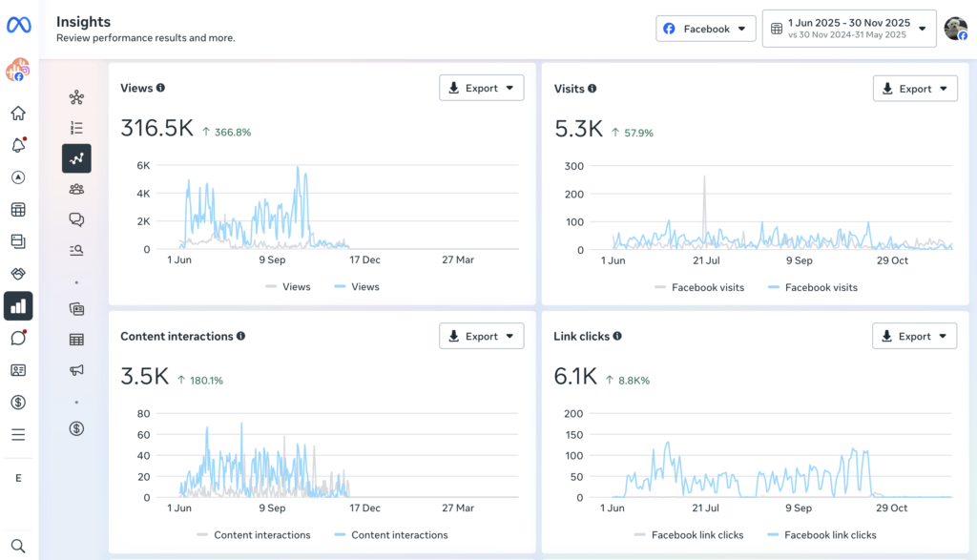Open Notifications from the sidebar
Viewport: 977px width, 560px height.
point(17,145)
